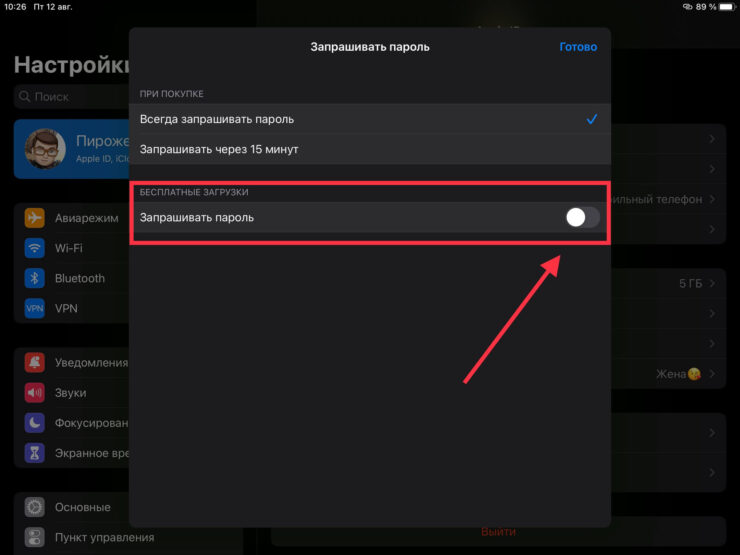Tap the Focus moon icon

[35, 423]
